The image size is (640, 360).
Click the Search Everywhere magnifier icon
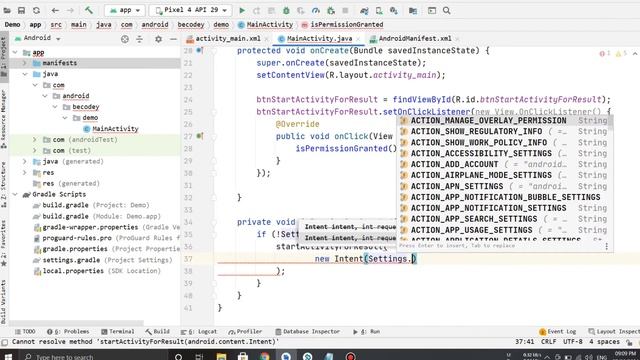(x=447, y=11)
